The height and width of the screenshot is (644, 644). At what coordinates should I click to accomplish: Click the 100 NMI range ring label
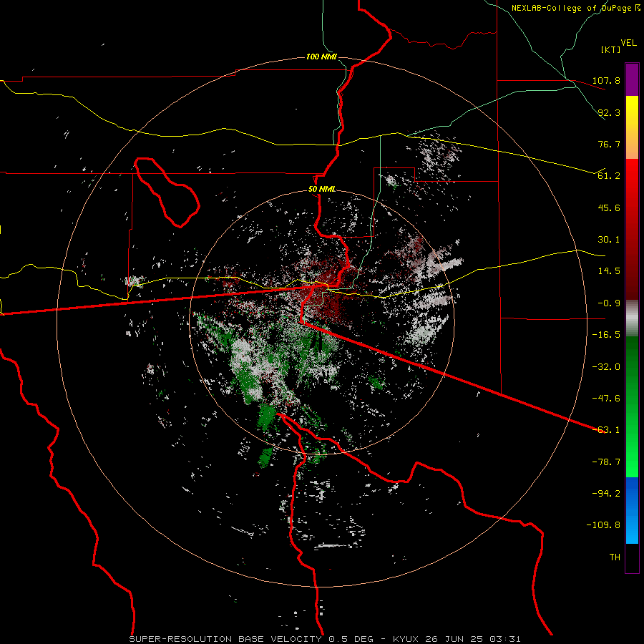click(321, 57)
